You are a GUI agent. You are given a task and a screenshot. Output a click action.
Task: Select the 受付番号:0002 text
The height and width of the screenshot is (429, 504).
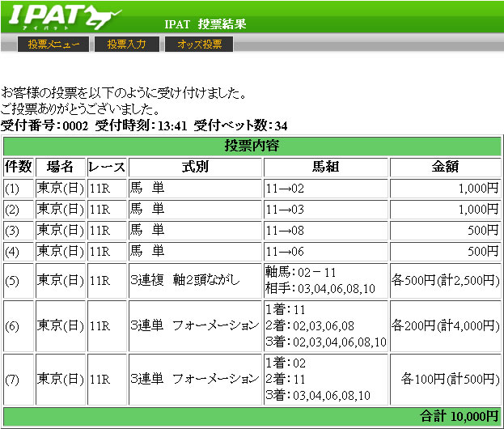click(44, 125)
